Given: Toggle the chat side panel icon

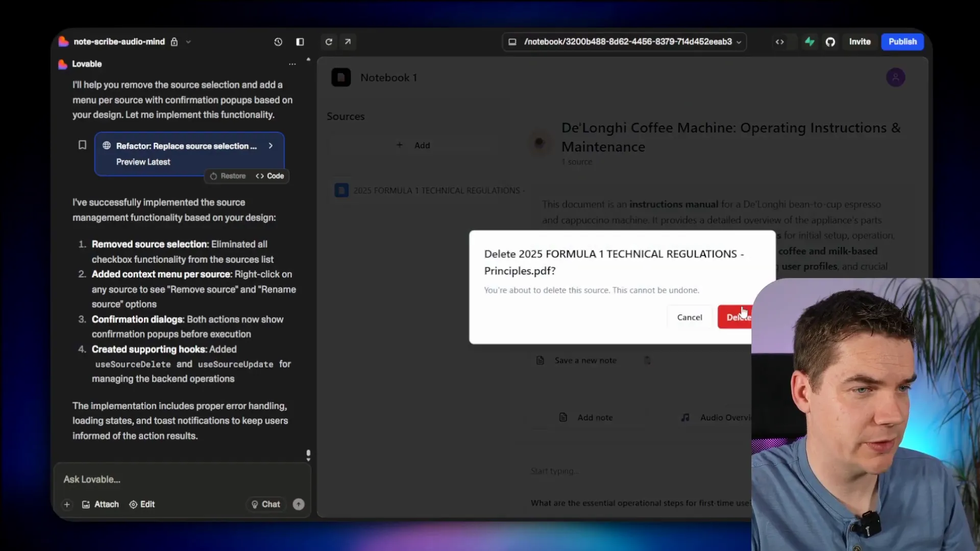Looking at the screenshot, I should 300,42.
